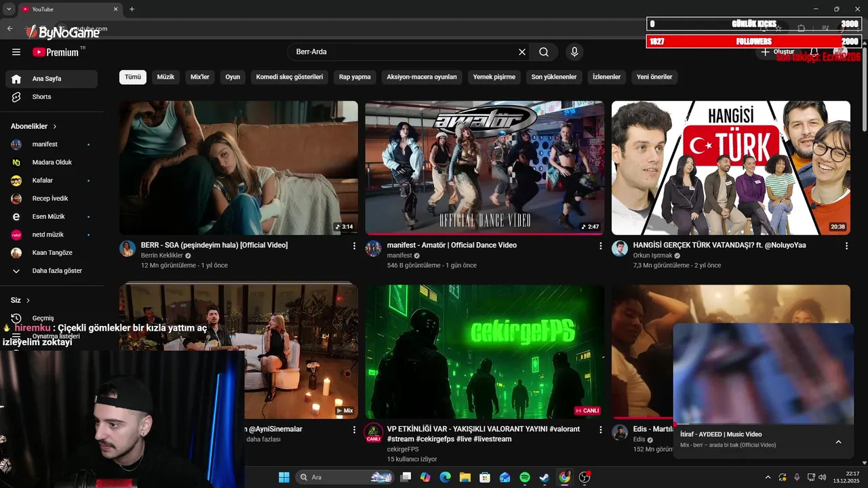Select the Tümü filter chip
This screenshot has width=868, height=488.
[133, 77]
